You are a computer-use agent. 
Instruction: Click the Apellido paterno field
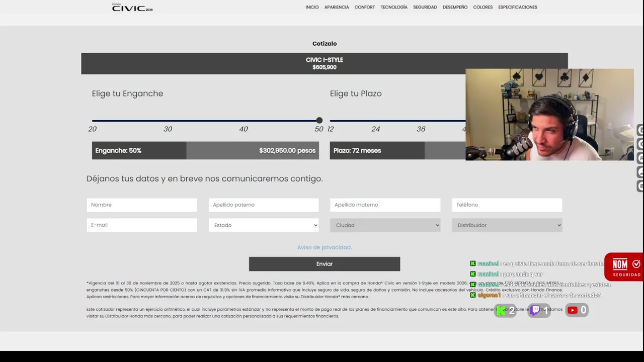[x=264, y=205]
